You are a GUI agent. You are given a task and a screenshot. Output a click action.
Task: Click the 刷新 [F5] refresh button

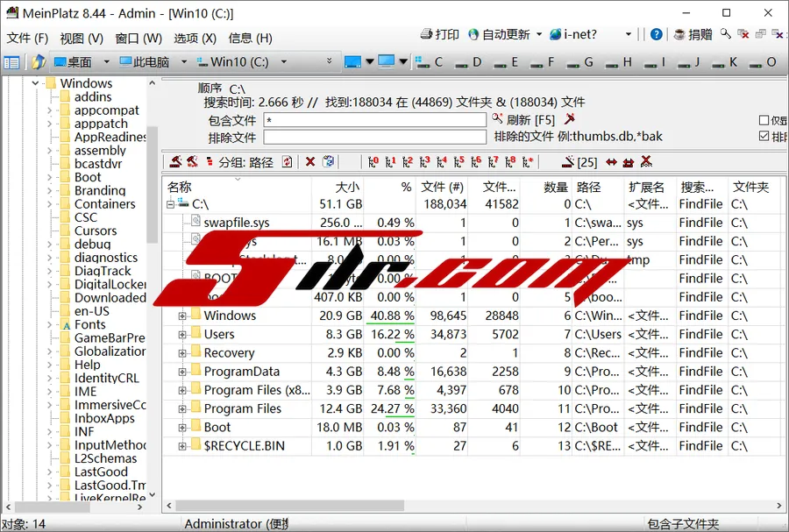pos(523,120)
